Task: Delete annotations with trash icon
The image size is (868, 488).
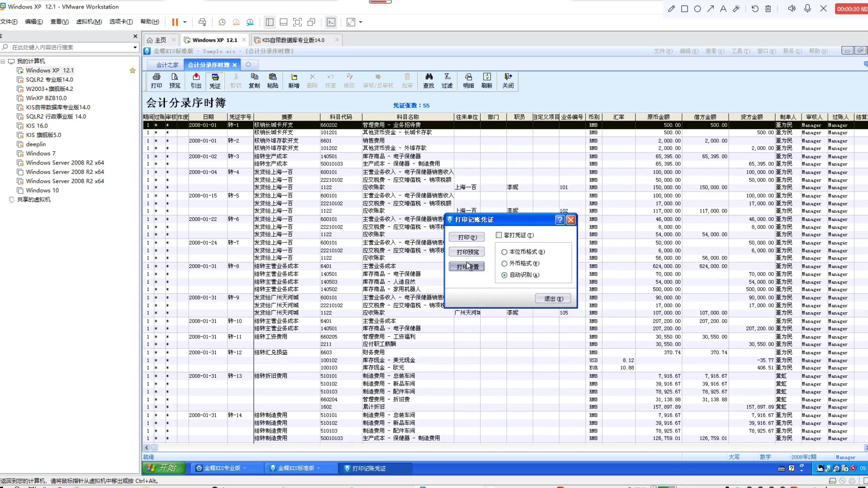Action: coord(768,9)
